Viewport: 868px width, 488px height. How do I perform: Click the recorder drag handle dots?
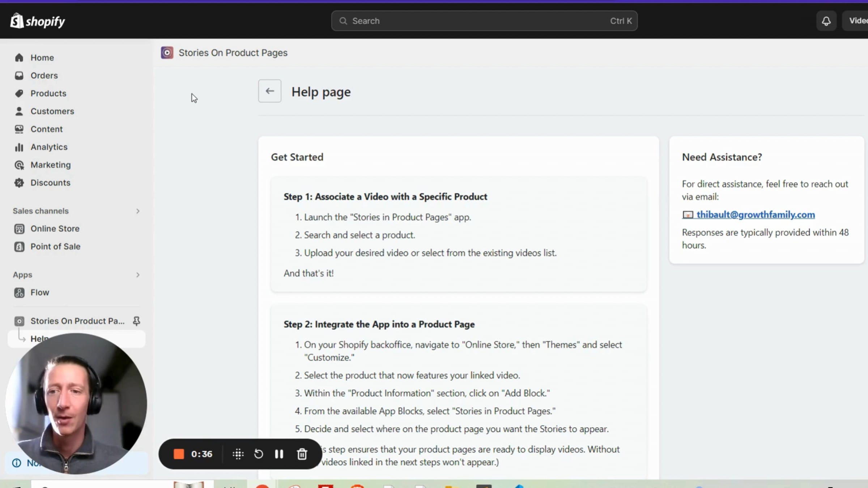(238, 454)
